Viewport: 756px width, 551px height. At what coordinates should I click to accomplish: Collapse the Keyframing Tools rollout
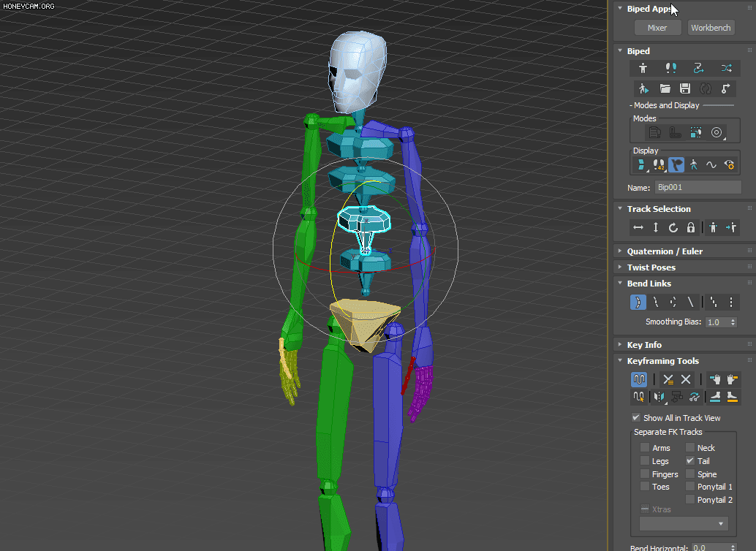[x=620, y=360]
